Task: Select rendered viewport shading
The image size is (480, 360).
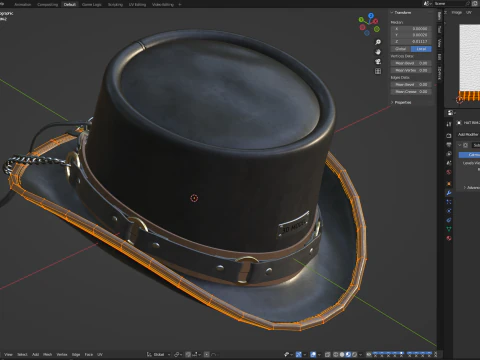Action: click(x=355, y=354)
